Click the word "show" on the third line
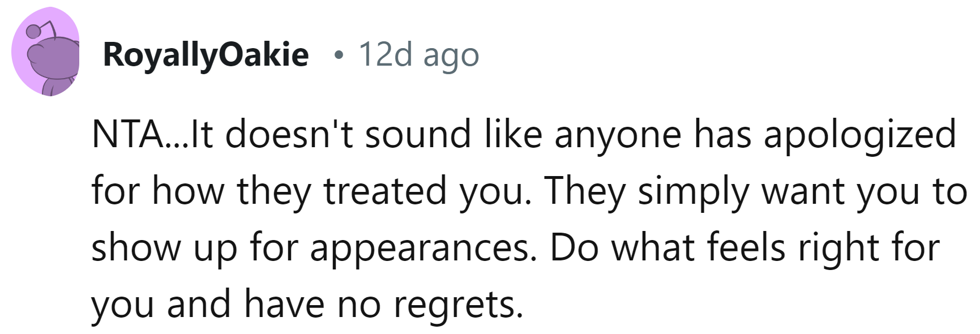 pos(135,248)
